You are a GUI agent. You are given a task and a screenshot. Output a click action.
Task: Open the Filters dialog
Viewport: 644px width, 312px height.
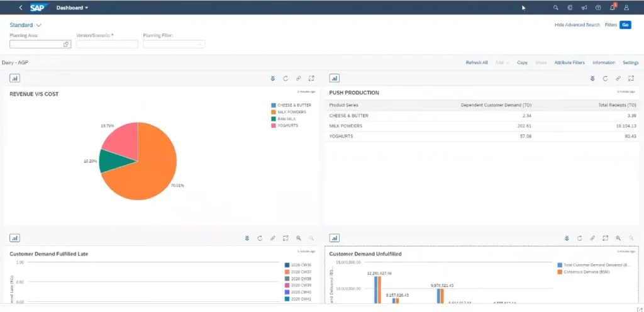(611, 25)
